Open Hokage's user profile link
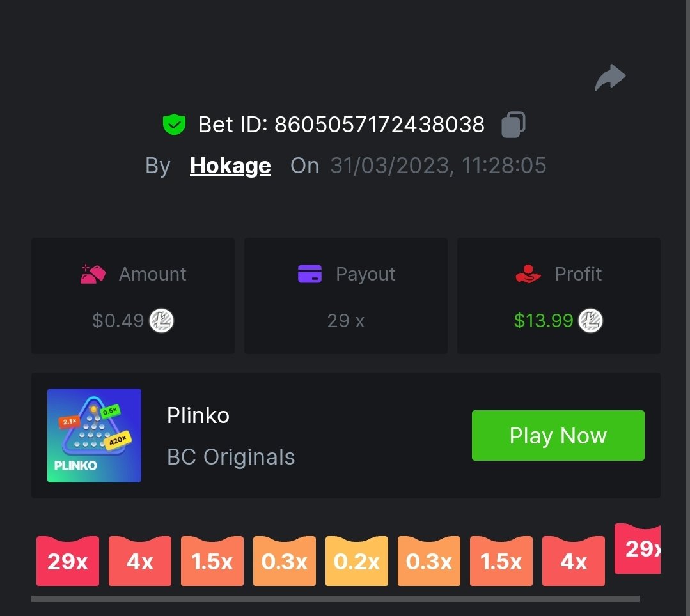690x616 pixels. 230,166
